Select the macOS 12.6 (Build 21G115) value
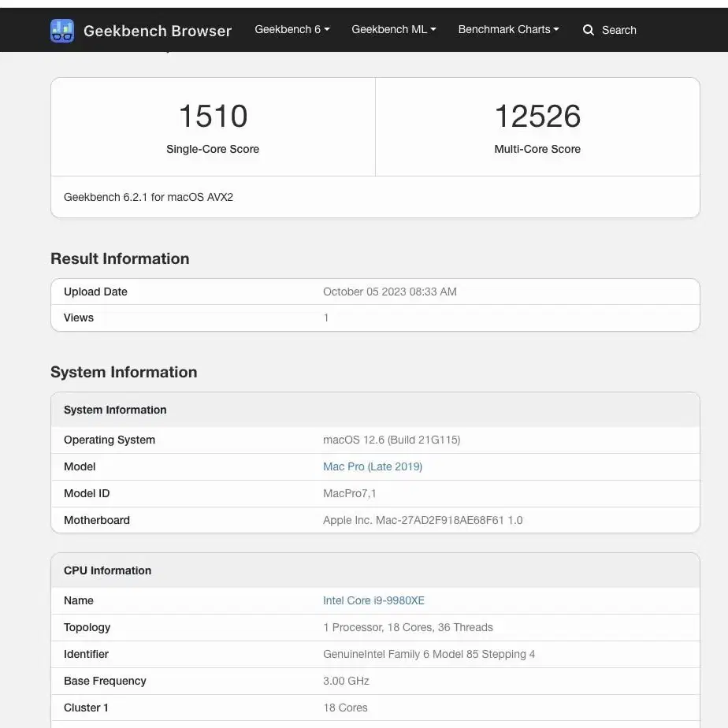The width and height of the screenshot is (728, 728). coord(392,440)
